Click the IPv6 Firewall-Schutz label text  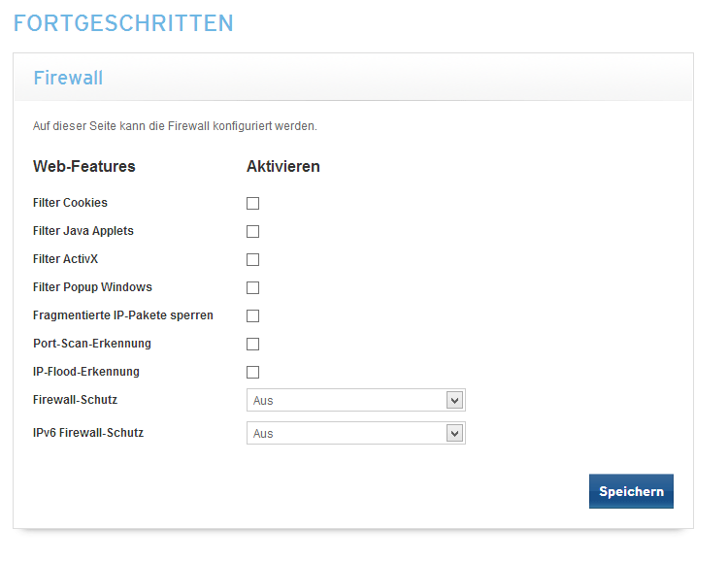click(88, 433)
